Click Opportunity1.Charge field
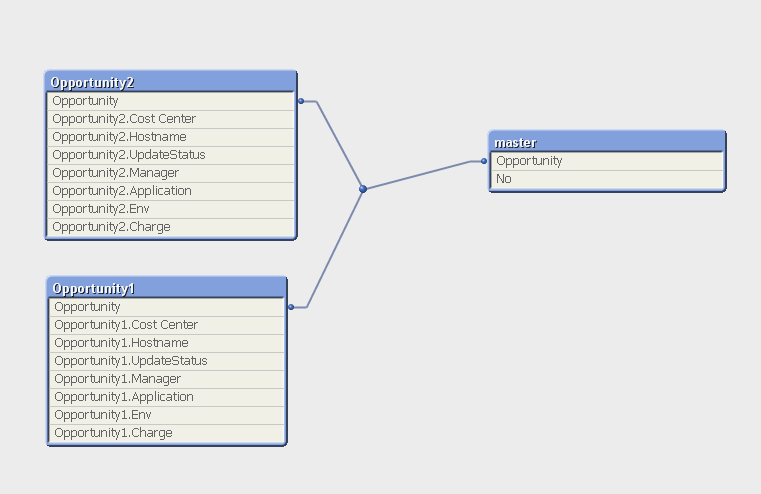761x494 pixels. (167, 433)
